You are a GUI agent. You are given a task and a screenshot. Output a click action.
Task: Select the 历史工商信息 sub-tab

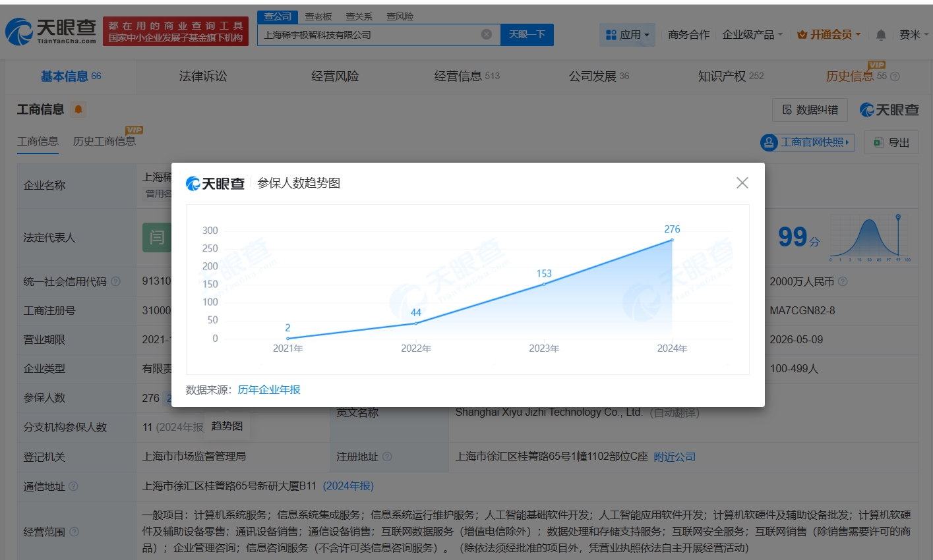coord(104,141)
